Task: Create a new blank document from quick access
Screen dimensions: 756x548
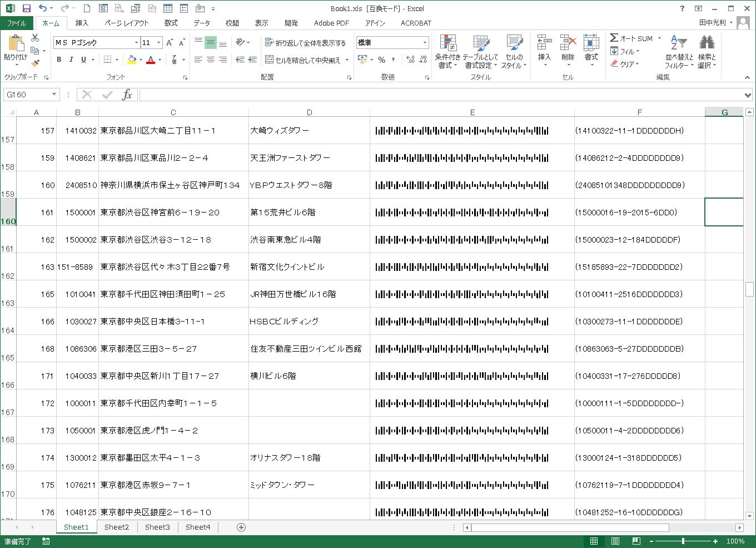Action: [x=87, y=8]
